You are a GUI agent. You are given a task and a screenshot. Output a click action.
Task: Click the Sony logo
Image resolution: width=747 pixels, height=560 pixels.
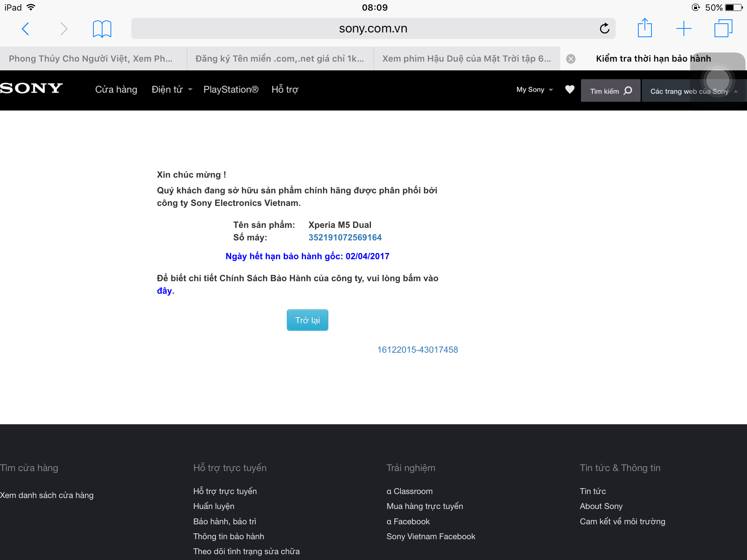(x=31, y=88)
